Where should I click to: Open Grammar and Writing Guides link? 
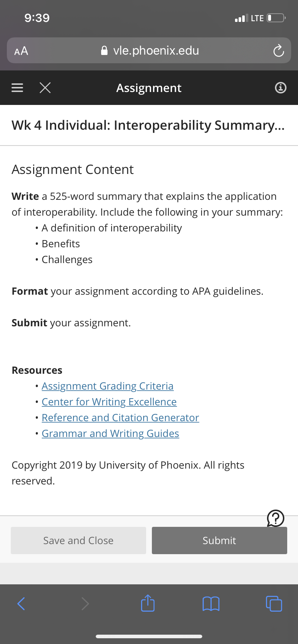click(110, 433)
